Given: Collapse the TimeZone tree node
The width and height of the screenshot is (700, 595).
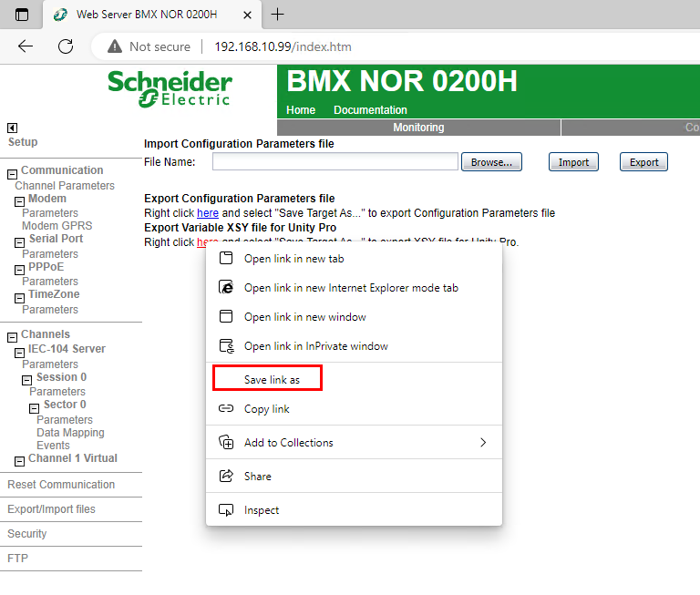Looking at the screenshot, I should [19, 298].
